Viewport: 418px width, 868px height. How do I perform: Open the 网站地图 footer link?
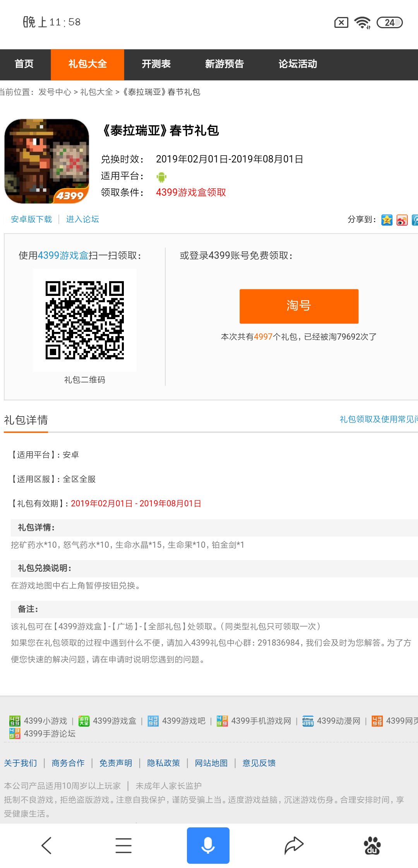(x=211, y=763)
